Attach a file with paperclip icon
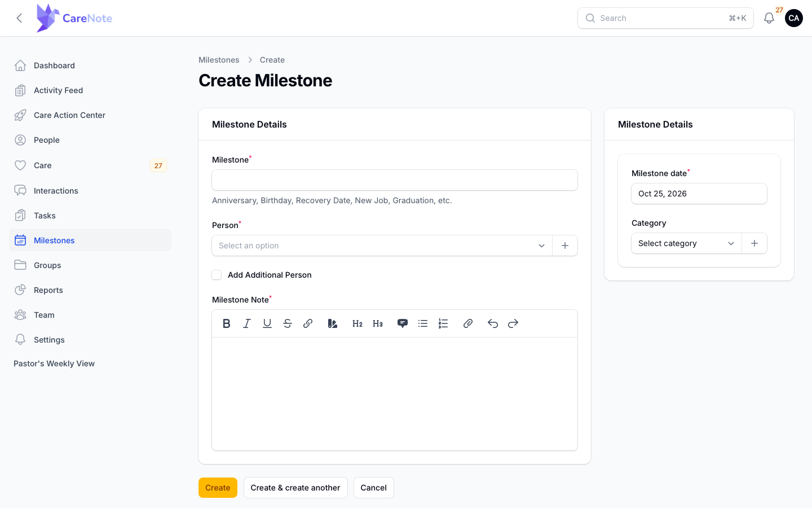 click(468, 323)
